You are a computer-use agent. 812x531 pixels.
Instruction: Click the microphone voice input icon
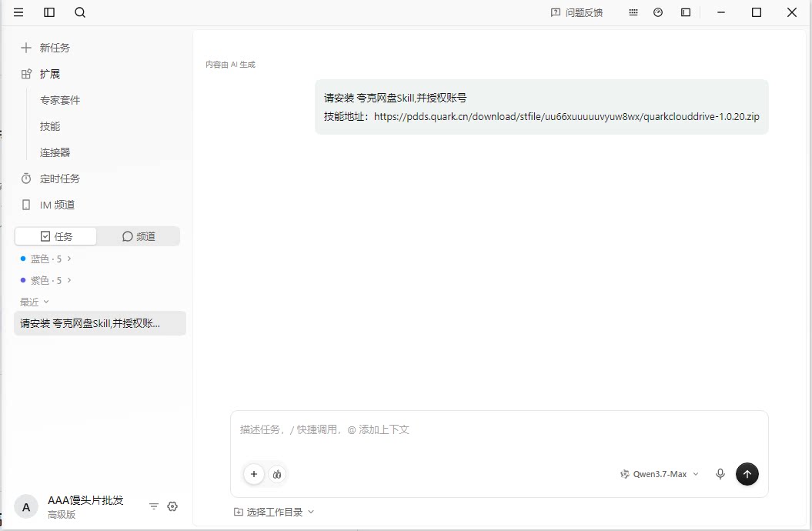[720, 474]
